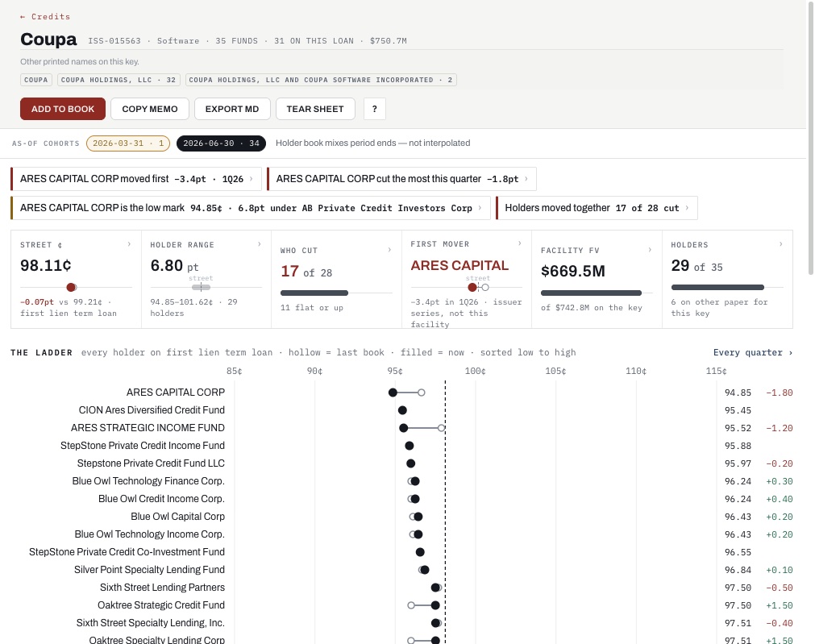Click CION Ares Diversified Credit Fund row
The height and width of the screenshot is (644, 815).
tap(401, 410)
